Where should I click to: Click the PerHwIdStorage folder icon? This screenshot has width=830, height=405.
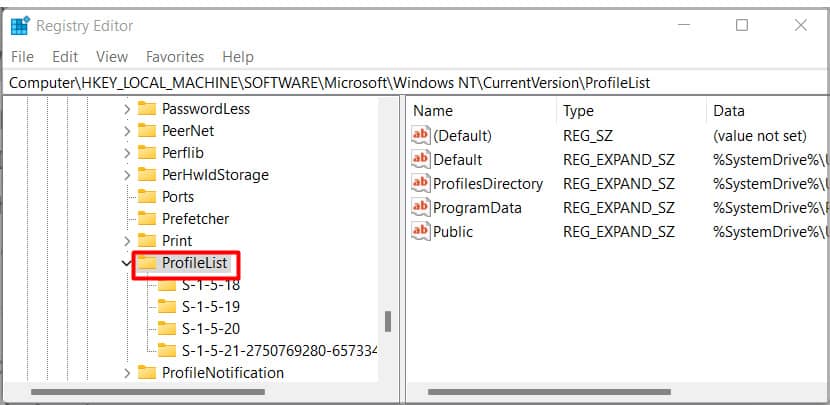tap(147, 175)
